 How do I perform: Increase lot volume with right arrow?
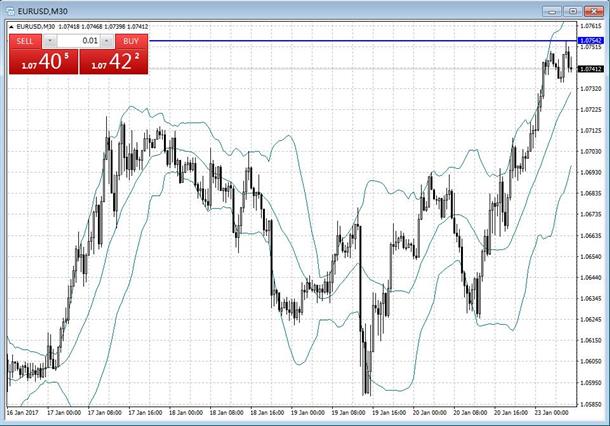(x=107, y=41)
